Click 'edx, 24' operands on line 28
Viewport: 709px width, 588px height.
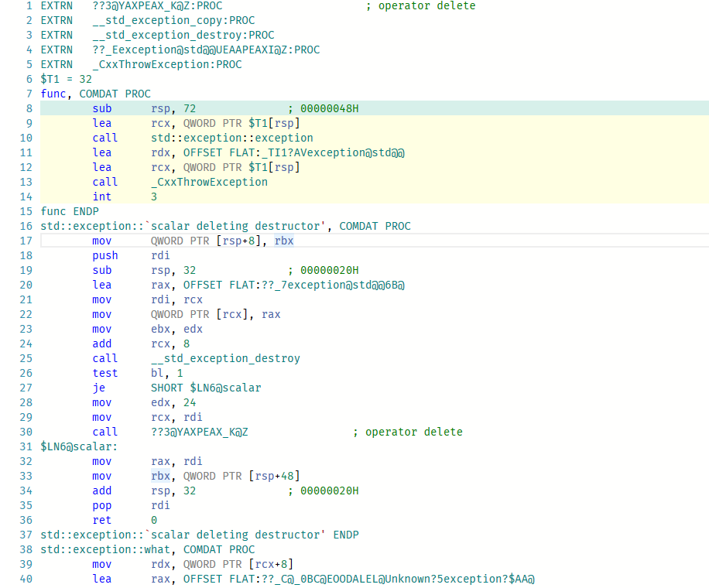tap(173, 402)
